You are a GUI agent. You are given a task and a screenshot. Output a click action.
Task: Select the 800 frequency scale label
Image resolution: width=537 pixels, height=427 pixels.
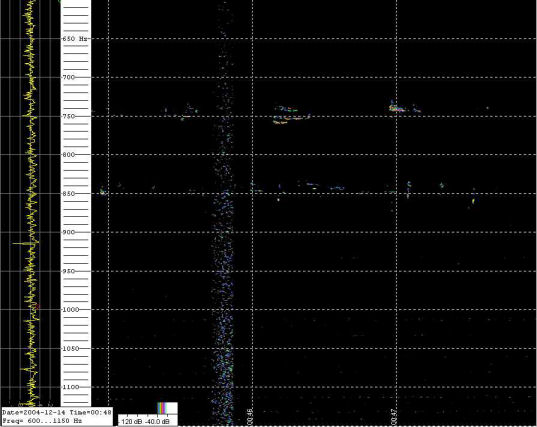68,155
